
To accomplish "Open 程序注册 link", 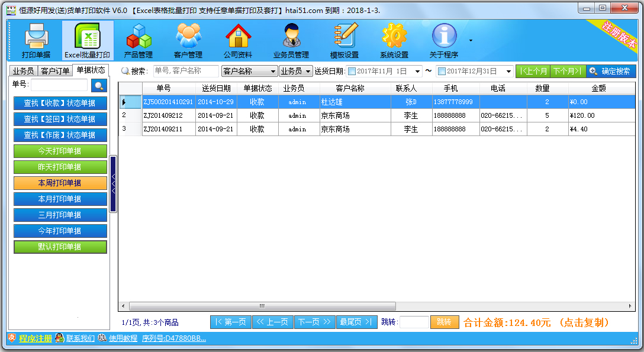I will click(x=36, y=338).
